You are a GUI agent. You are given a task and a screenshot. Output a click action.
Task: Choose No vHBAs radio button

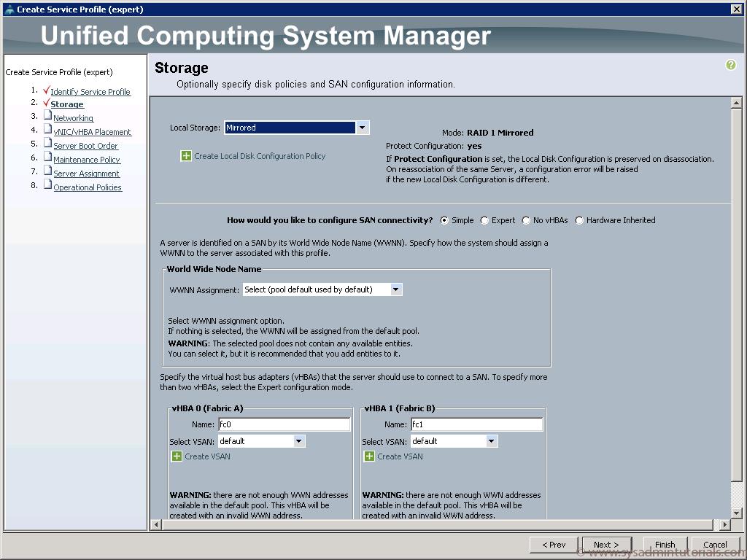click(526, 220)
